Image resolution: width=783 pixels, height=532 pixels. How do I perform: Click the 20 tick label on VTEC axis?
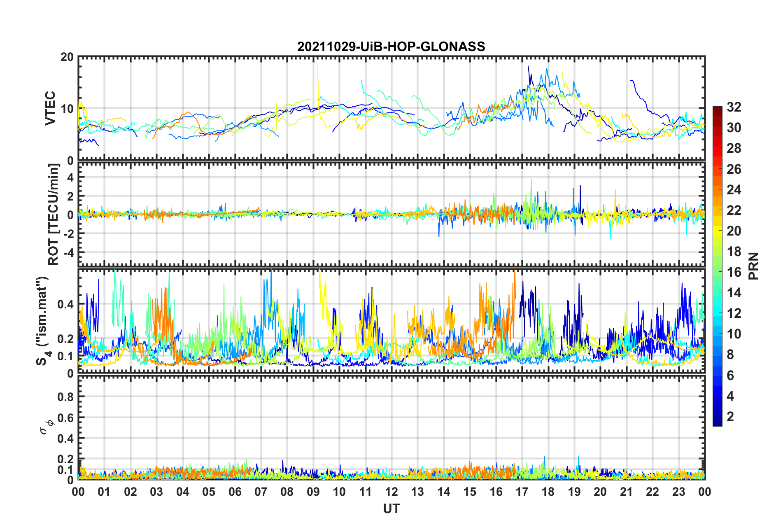click(x=67, y=57)
